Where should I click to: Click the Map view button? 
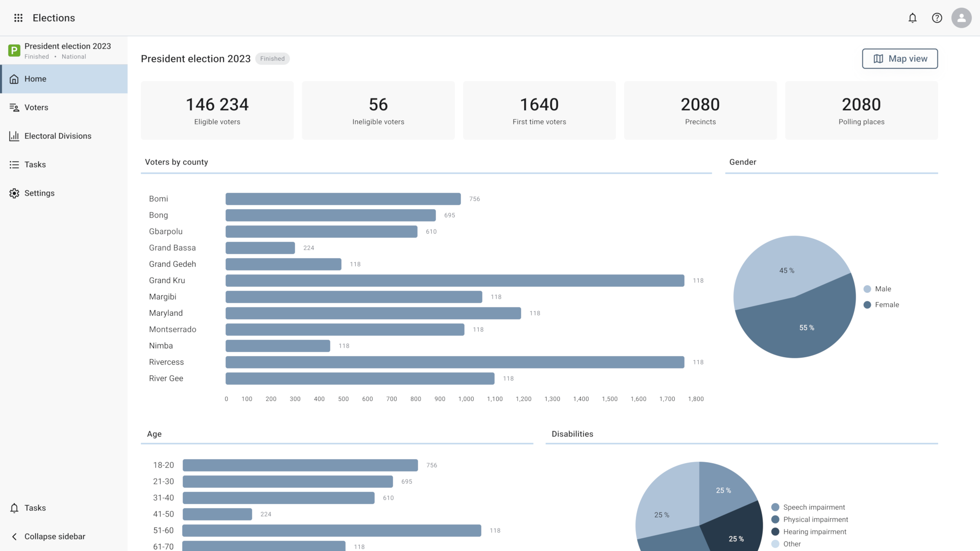click(x=899, y=59)
